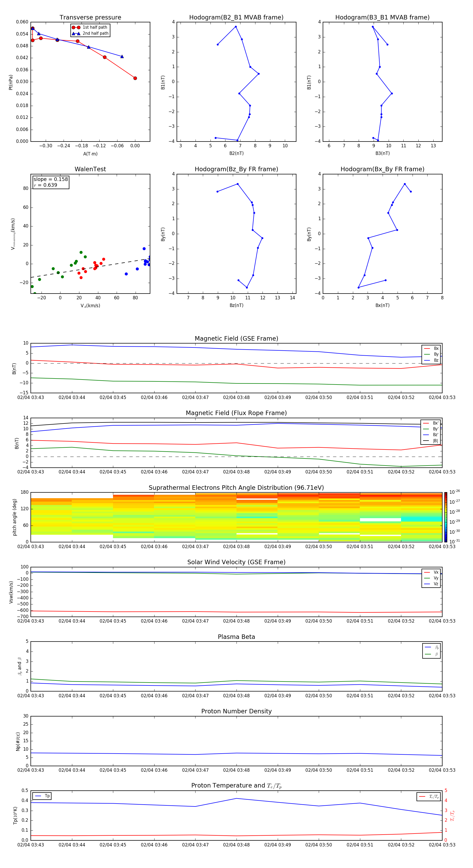Image resolution: width=473 pixels, height=868 pixels.
Task: Click the 'Te/Tp' legend entry
Action: coord(429,796)
